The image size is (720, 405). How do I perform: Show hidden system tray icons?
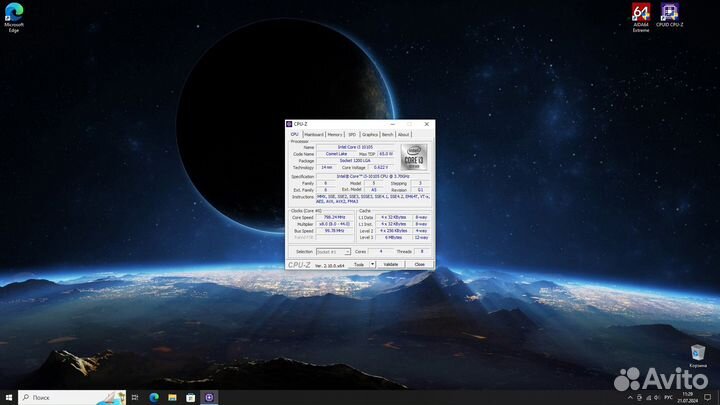click(x=630, y=398)
